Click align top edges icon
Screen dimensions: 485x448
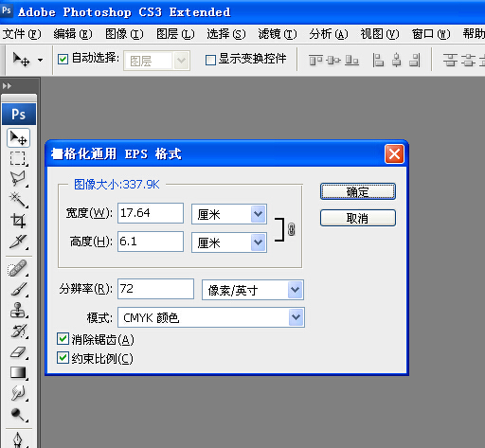pos(315,60)
